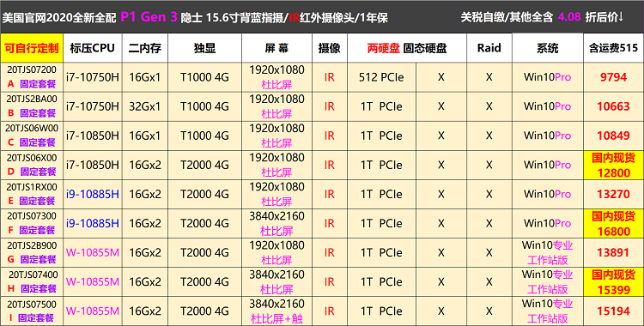Select the P1 Gen 3 title text
644x326 pixels.
[x=149, y=17]
